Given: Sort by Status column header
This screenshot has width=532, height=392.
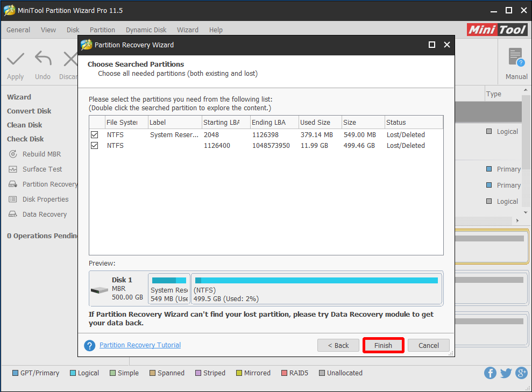Looking at the screenshot, I should click(414, 122).
